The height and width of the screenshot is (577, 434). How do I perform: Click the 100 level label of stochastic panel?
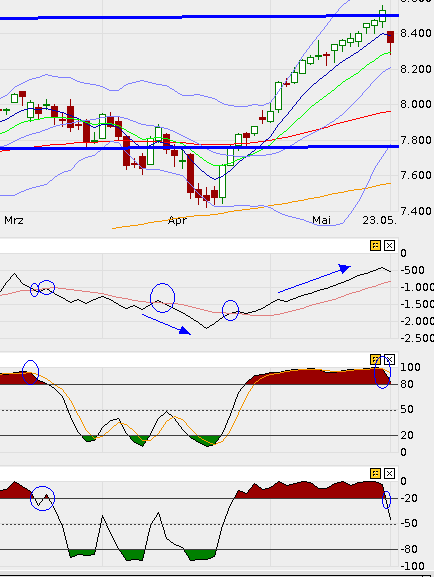pos(410,367)
